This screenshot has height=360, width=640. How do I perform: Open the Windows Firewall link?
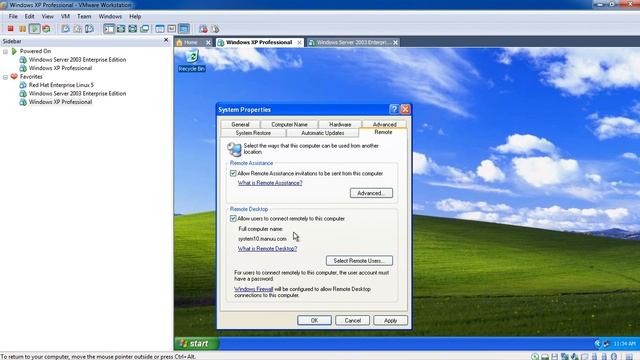click(x=253, y=289)
